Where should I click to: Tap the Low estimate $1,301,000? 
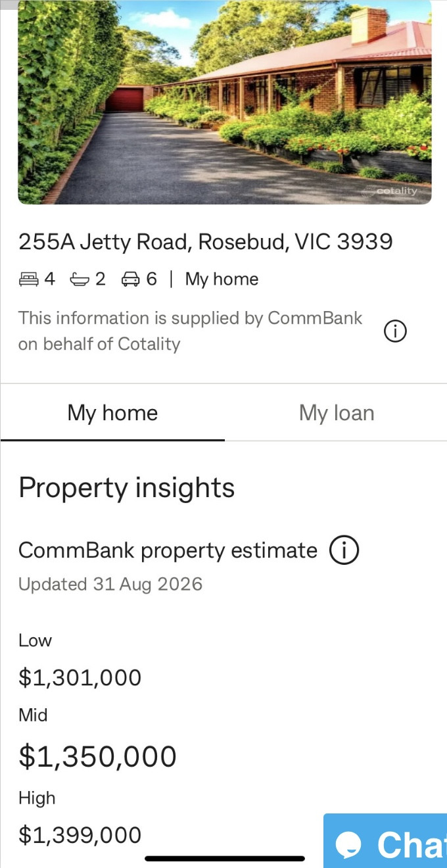pyautogui.click(x=80, y=677)
